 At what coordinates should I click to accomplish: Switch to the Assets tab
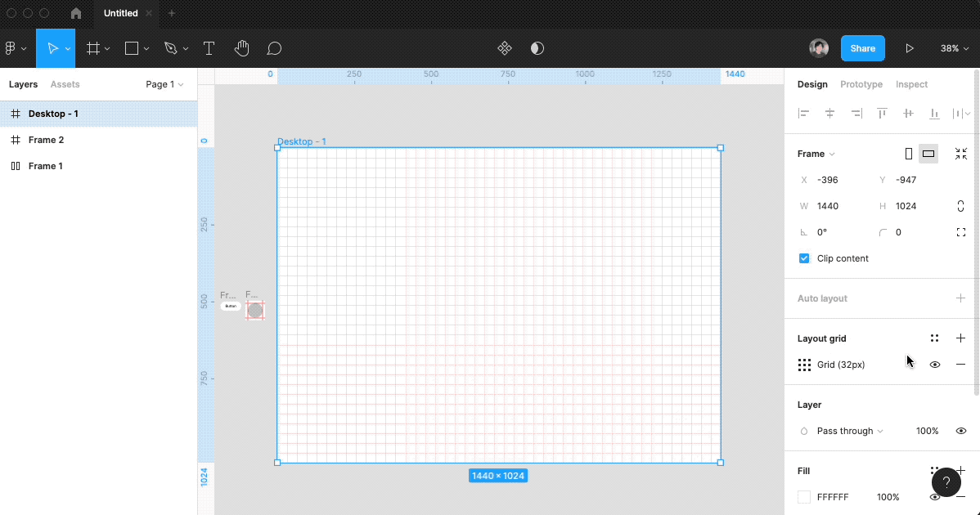(65, 84)
